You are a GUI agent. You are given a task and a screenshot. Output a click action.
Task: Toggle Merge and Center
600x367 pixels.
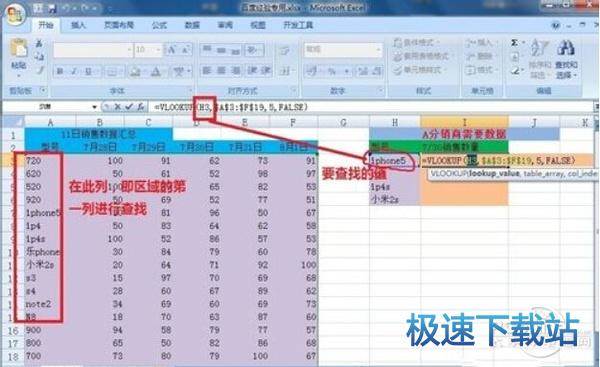click(285, 71)
